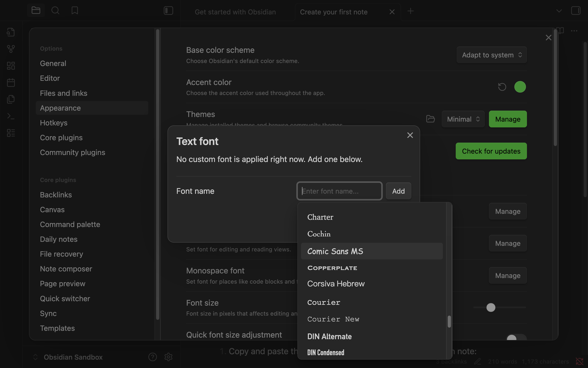
Task: Toggle the left sidebar collapse icon
Action: pyautogui.click(x=168, y=10)
